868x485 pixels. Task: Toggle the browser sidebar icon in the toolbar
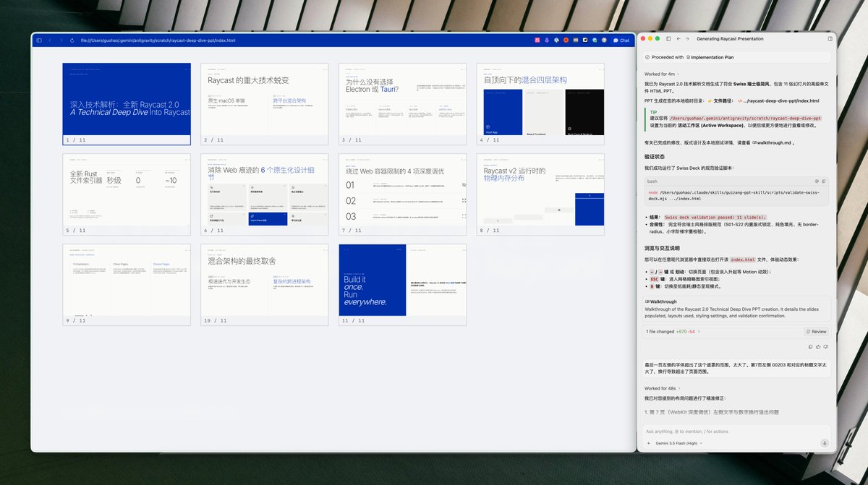39,40
